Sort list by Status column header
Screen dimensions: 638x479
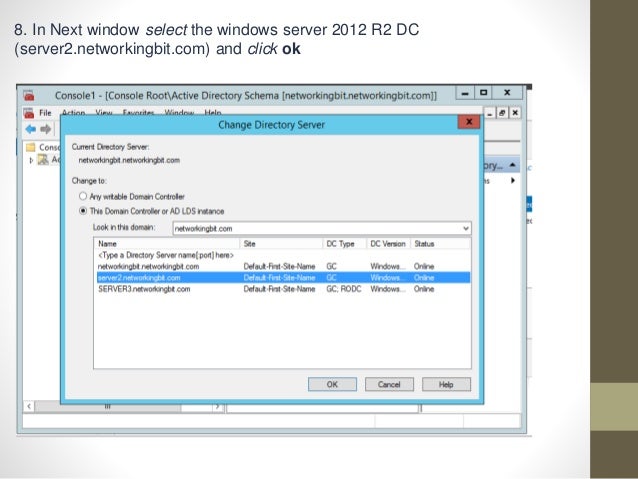(440, 243)
